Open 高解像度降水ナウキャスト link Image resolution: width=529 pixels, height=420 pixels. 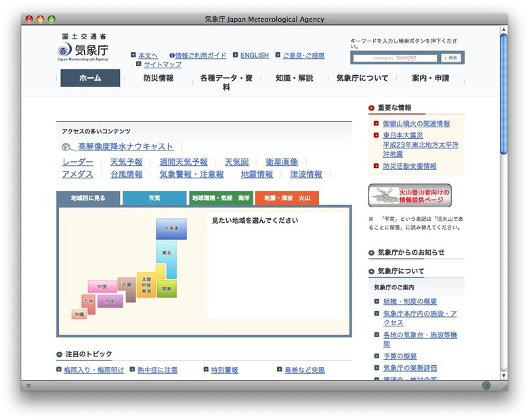tap(125, 146)
